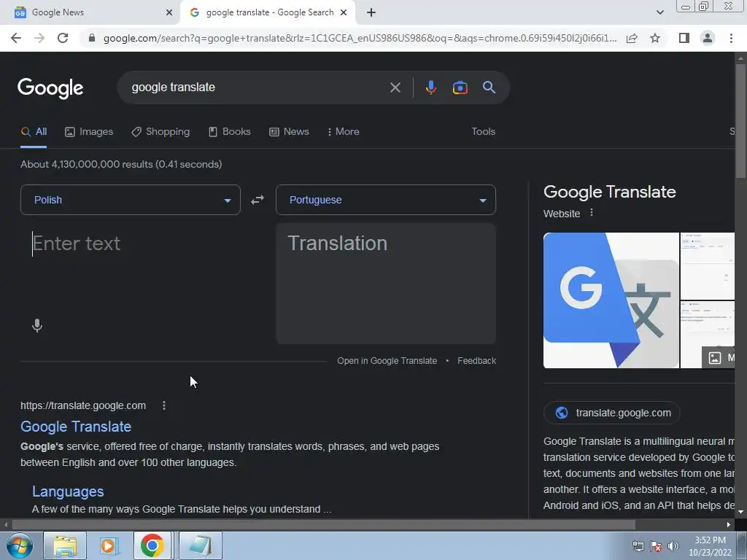This screenshot has width=747, height=560.
Task: Bookmark this page with the star icon
Action: pos(655,38)
